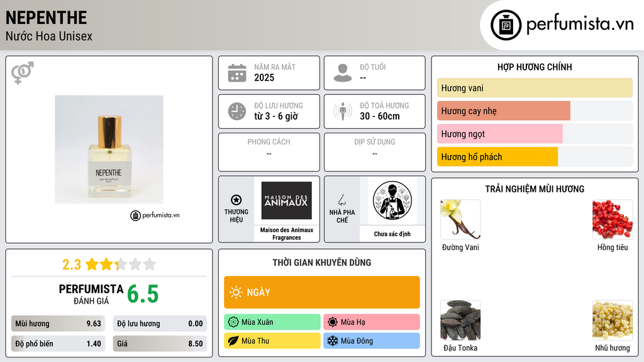Open the Đường Vani note image

[460, 219]
